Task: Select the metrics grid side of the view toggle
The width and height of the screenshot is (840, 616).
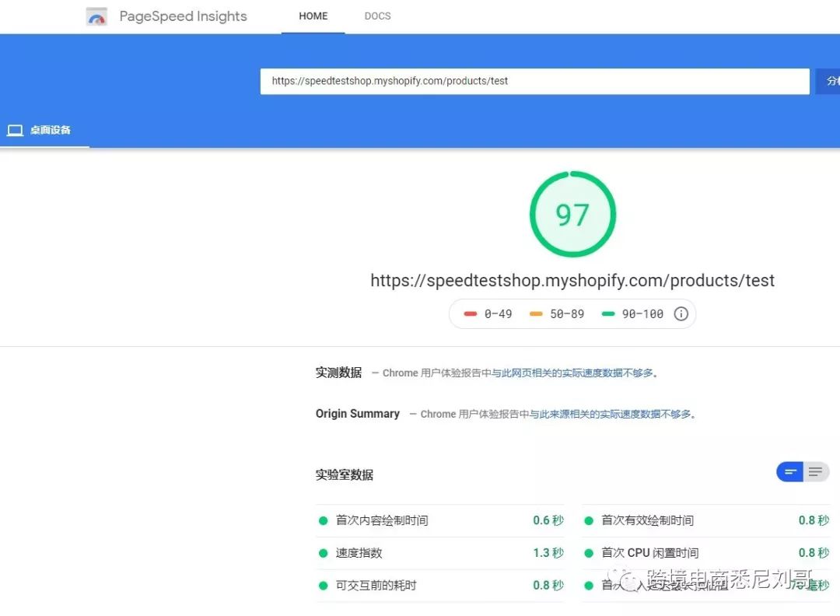Action: tap(789, 471)
